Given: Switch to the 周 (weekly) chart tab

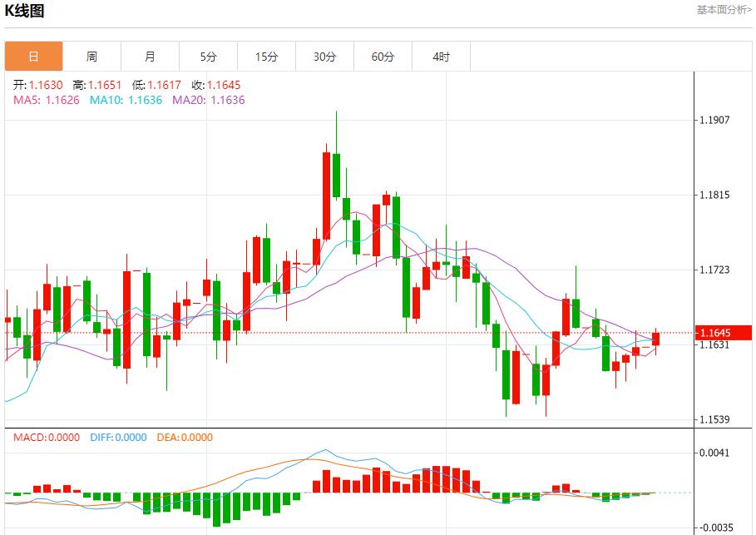Looking at the screenshot, I should 91,56.
